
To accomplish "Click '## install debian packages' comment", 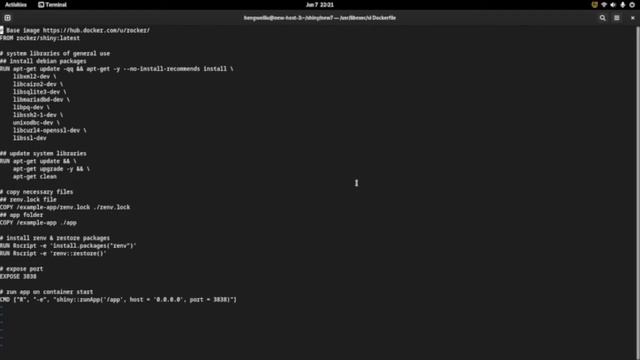I will pyautogui.click(x=43, y=61).
